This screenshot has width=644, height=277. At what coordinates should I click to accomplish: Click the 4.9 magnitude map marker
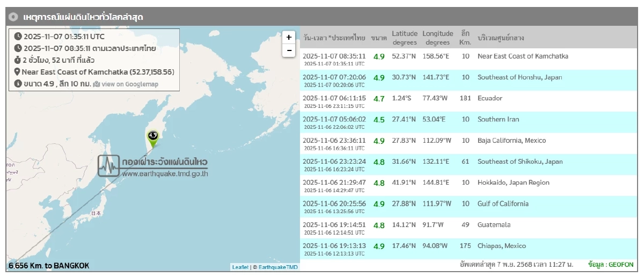153,137
